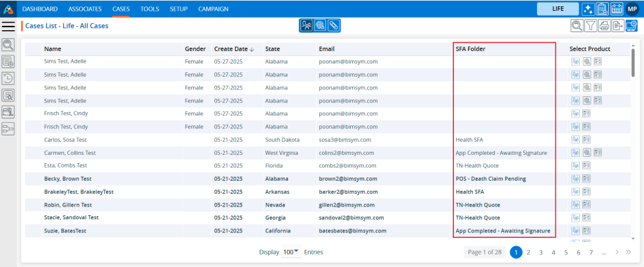Open the CAMPAIGN menu
The width and height of the screenshot is (644, 267).
coord(213,9)
